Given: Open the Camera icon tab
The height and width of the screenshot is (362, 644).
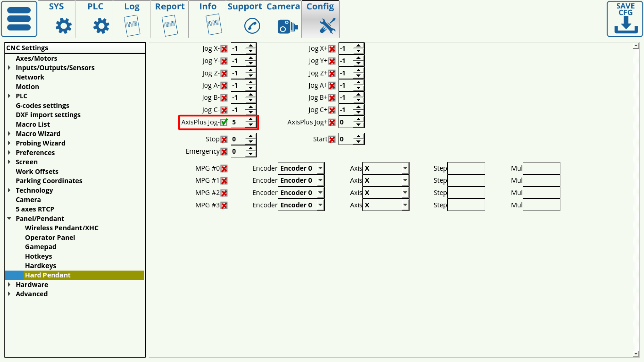Looking at the screenshot, I should click(x=287, y=26).
